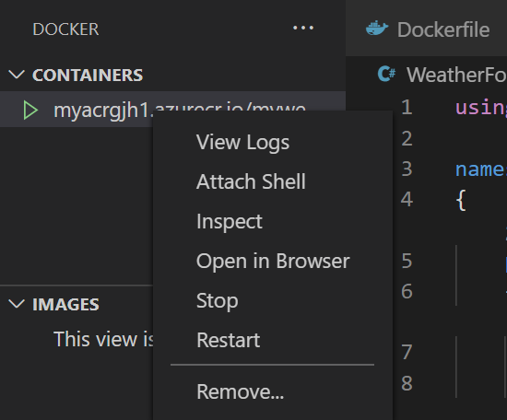The width and height of the screenshot is (507, 420).
Task: Click the Docker whale icon on Dockerfile tab
Action: click(377, 29)
